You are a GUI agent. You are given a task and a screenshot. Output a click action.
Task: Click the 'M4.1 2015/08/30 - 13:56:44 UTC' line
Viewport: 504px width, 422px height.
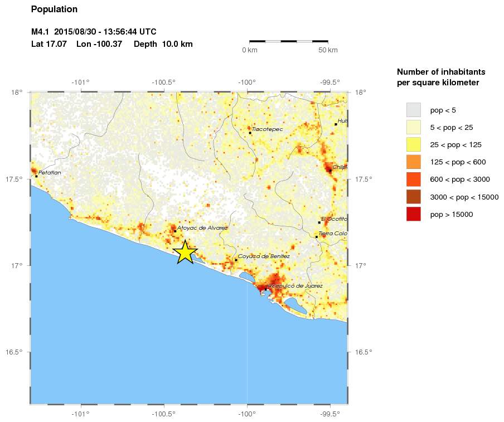(94, 32)
